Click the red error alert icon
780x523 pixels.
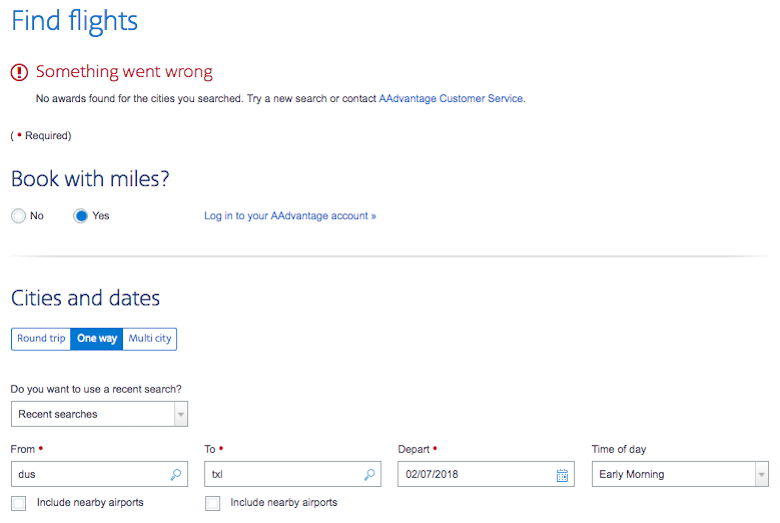(x=19, y=72)
